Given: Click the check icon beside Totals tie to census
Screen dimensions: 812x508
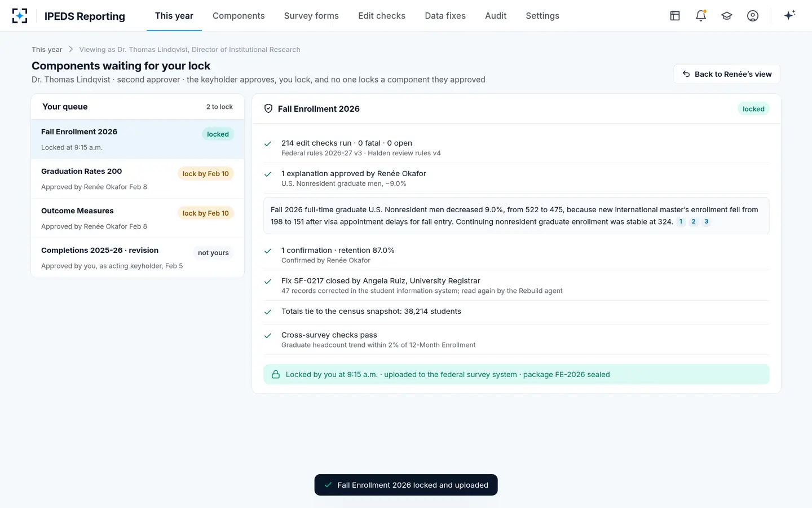Looking at the screenshot, I should click(268, 312).
